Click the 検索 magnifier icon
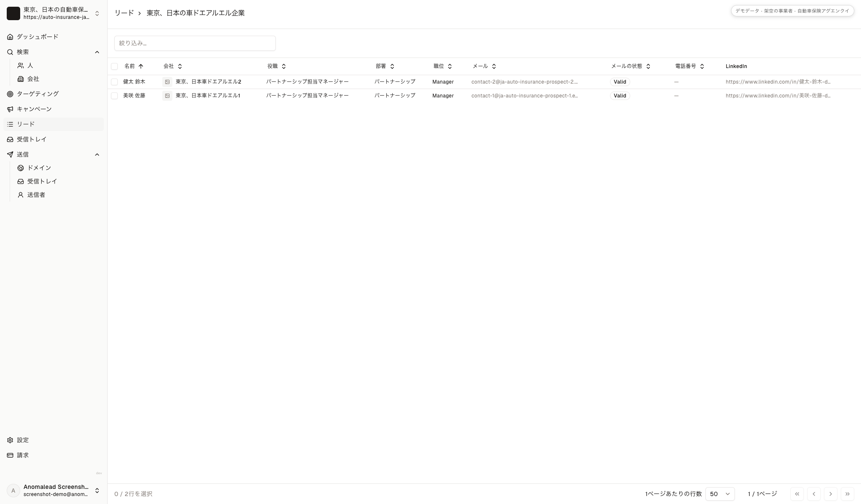The height and width of the screenshot is (504, 861). 10,52
